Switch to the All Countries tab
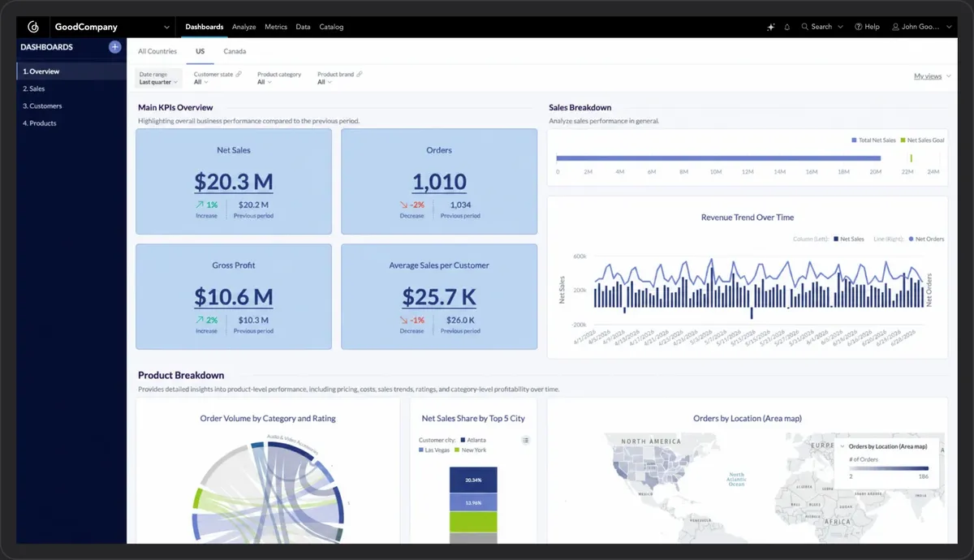 tap(157, 51)
